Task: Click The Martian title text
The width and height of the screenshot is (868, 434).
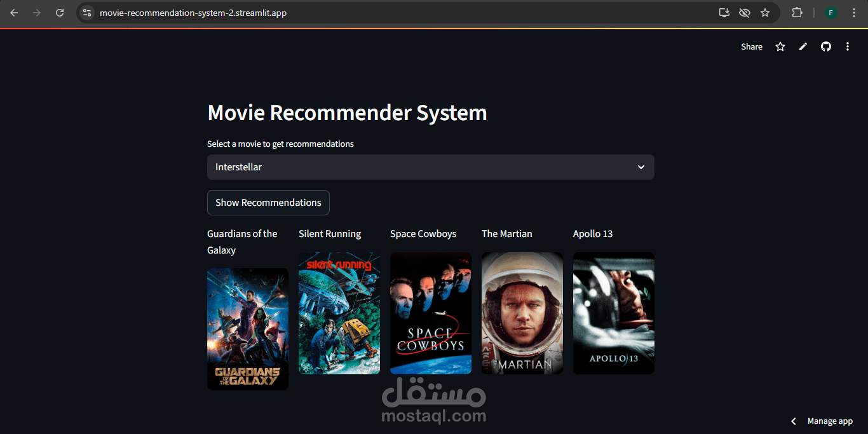Action: (507, 234)
